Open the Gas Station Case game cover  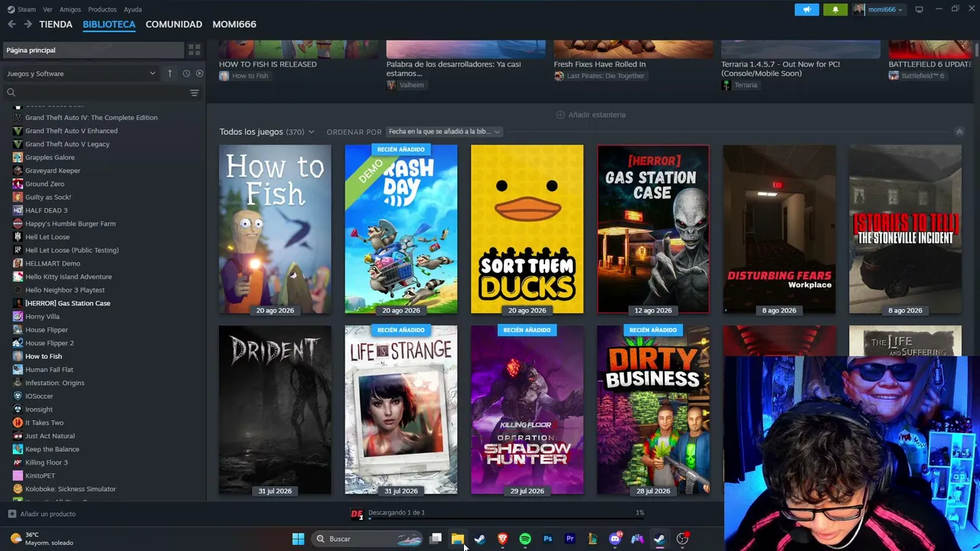[x=653, y=230]
